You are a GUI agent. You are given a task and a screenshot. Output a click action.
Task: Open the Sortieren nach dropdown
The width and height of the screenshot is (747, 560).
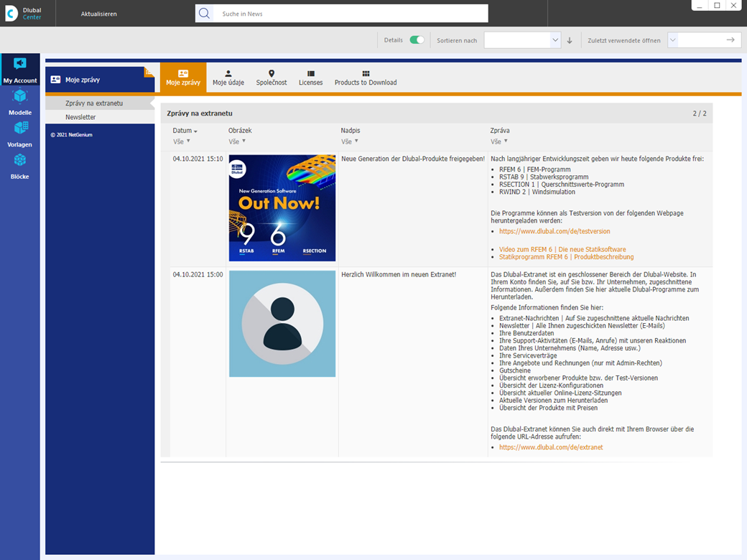point(522,40)
